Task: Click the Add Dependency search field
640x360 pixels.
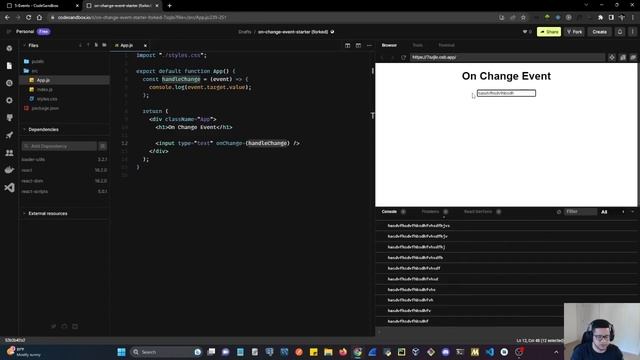Action: pyautogui.click(x=60, y=146)
